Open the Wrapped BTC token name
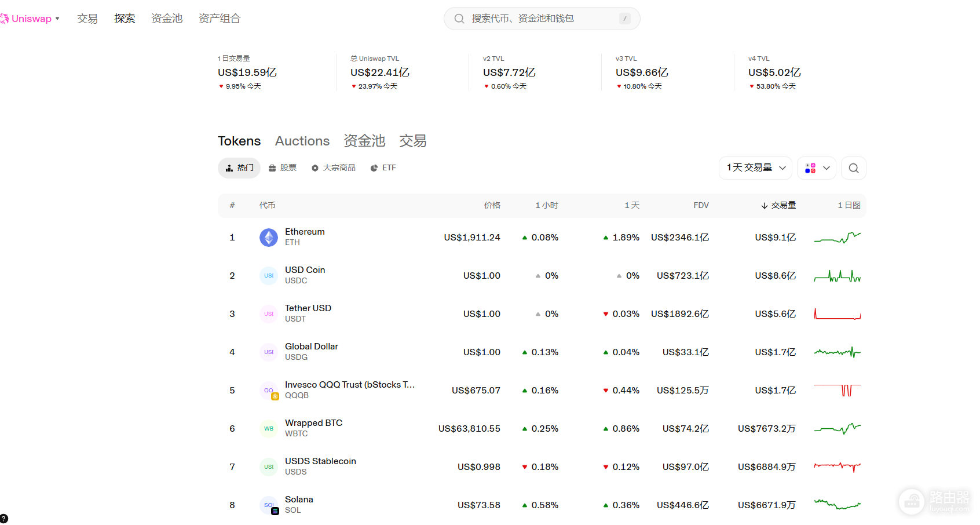Viewport: 980px width, 525px height. point(313,423)
